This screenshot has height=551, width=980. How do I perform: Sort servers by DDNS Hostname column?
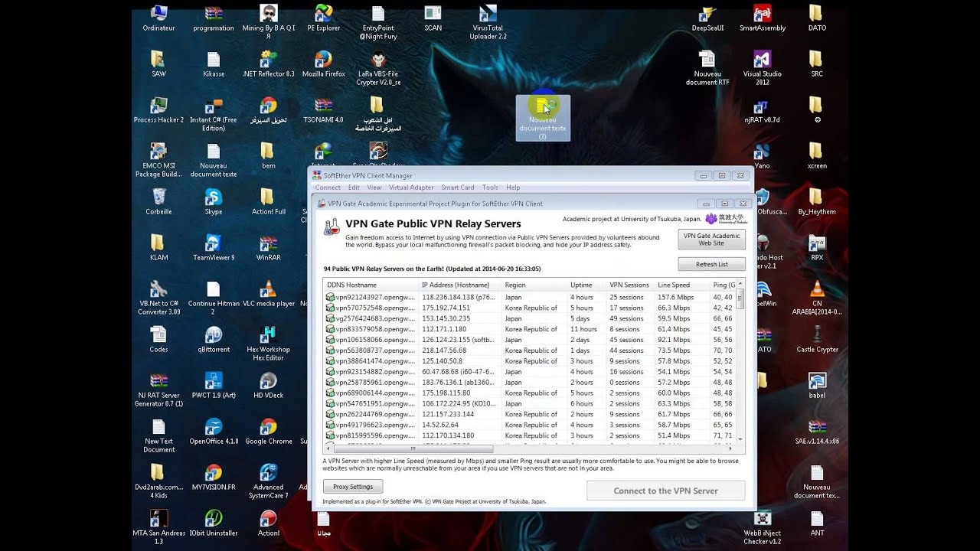[x=371, y=285]
